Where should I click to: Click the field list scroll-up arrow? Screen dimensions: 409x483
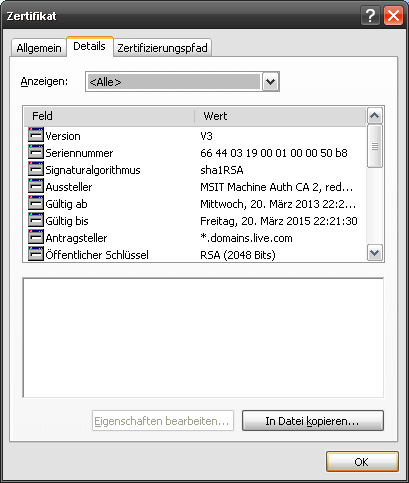pyautogui.click(x=375, y=116)
